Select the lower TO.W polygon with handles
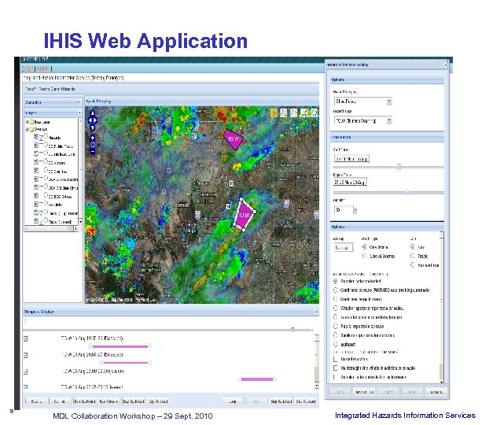This screenshot has height=425, width=504. tap(245, 215)
